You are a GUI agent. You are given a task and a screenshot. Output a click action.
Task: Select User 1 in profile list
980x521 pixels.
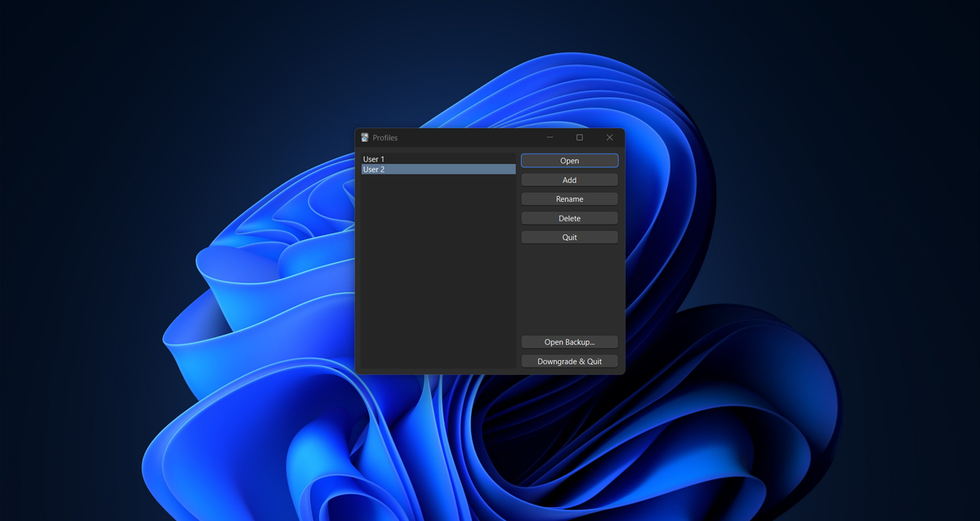point(439,159)
